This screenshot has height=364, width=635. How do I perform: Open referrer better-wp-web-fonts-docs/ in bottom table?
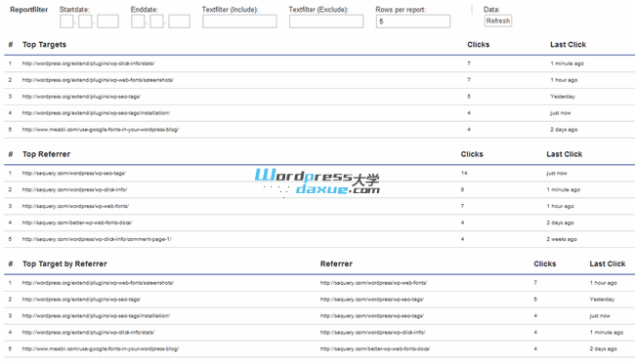click(375, 348)
